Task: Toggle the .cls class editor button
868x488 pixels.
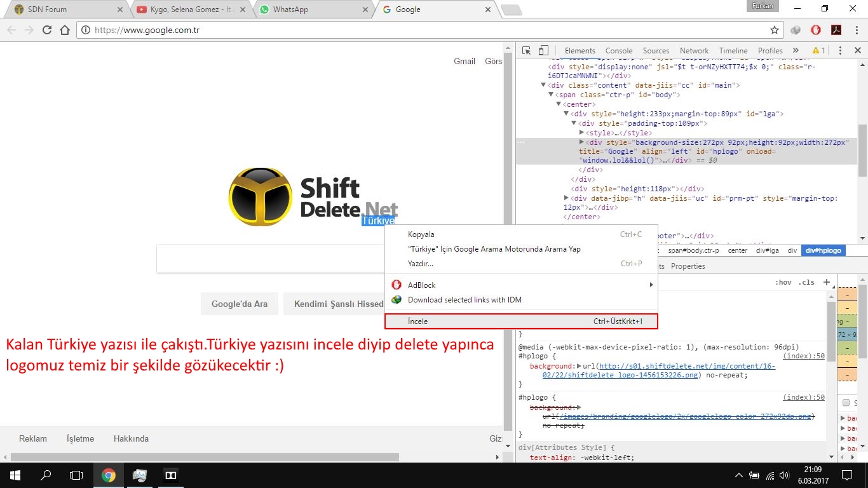Action: 806,282
